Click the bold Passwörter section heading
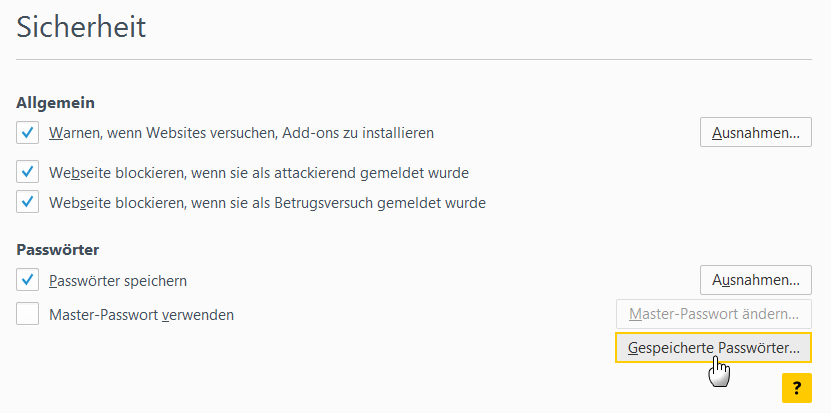831x413 pixels. [58, 250]
